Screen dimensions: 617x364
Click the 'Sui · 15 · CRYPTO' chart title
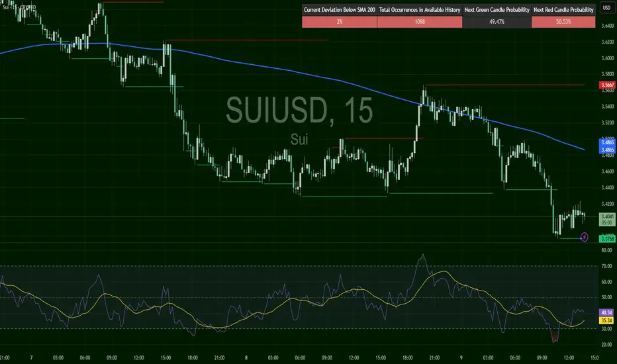(x=19, y=7)
